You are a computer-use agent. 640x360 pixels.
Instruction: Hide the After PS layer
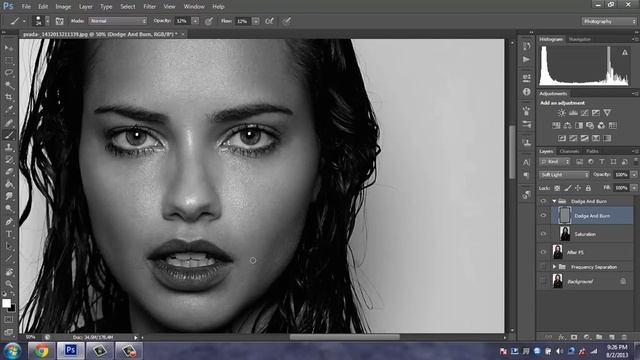[543, 252]
